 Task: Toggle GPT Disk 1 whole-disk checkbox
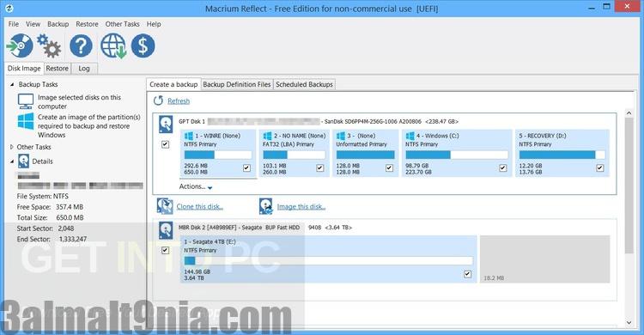pyautogui.click(x=165, y=144)
